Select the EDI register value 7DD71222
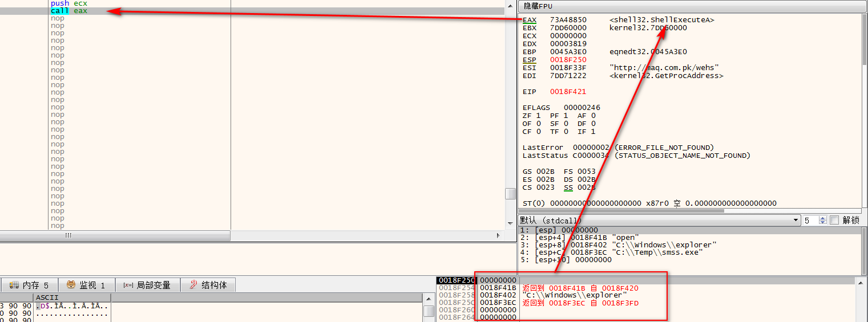Image resolution: width=868 pixels, height=322 pixels. coord(568,76)
